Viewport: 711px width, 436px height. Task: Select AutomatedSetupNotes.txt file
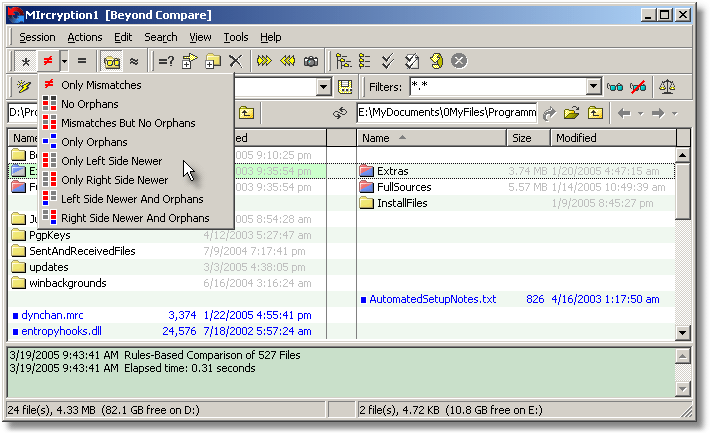click(x=433, y=299)
